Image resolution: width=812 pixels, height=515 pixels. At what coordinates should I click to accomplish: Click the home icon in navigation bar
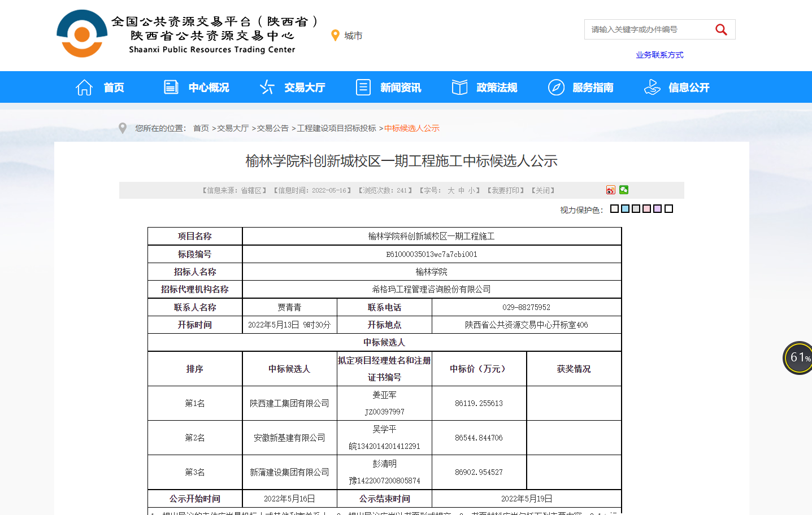click(x=84, y=88)
